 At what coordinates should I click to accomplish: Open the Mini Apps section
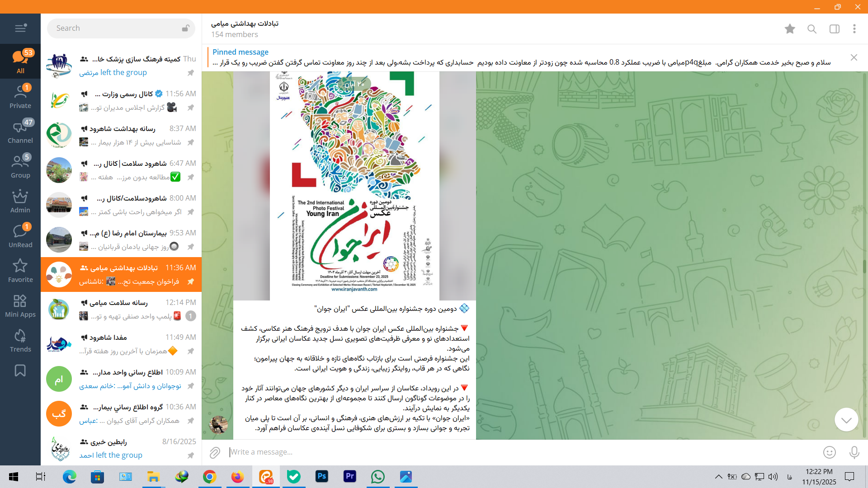[x=20, y=306]
